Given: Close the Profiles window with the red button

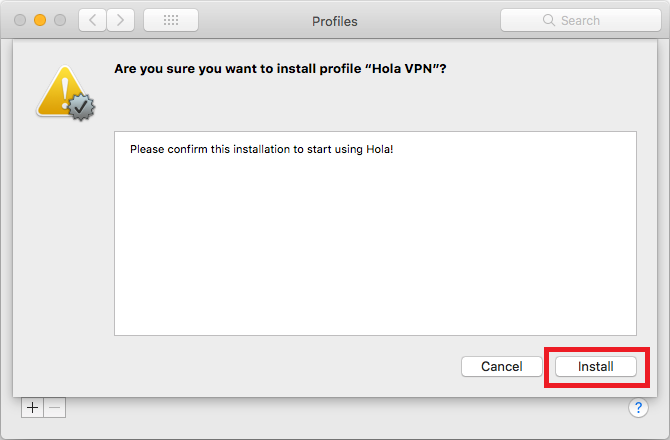Looking at the screenshot, I should point(20,20).
